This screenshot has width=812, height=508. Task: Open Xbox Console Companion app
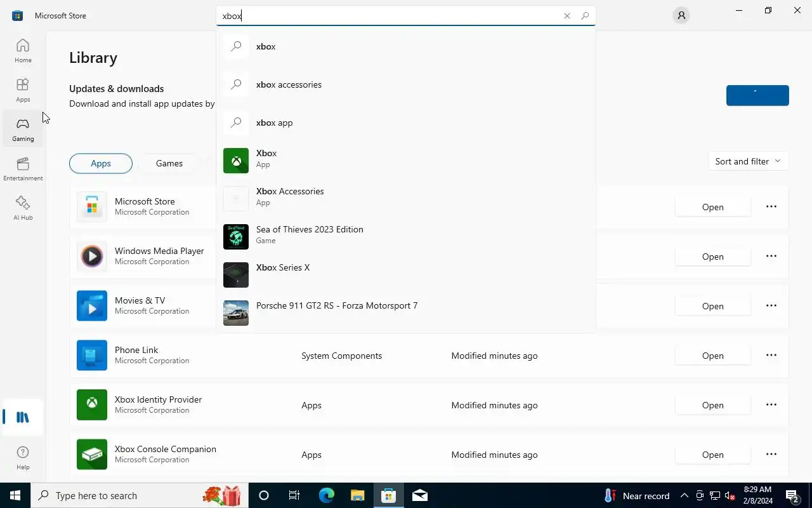pos(712,455)
